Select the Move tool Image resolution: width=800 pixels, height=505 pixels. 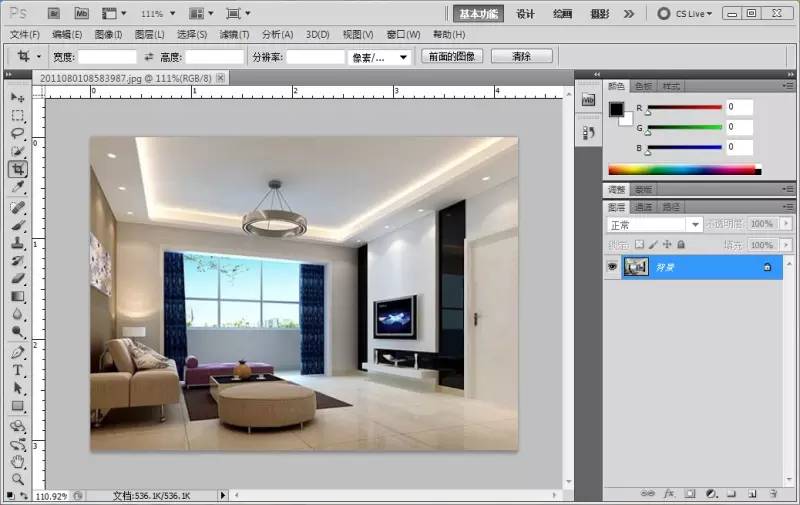[18, 97]
